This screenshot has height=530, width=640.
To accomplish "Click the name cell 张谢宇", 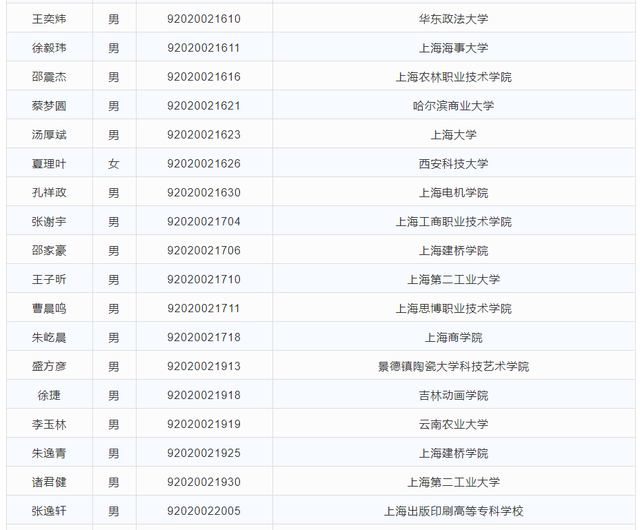I will pos(49,222).
